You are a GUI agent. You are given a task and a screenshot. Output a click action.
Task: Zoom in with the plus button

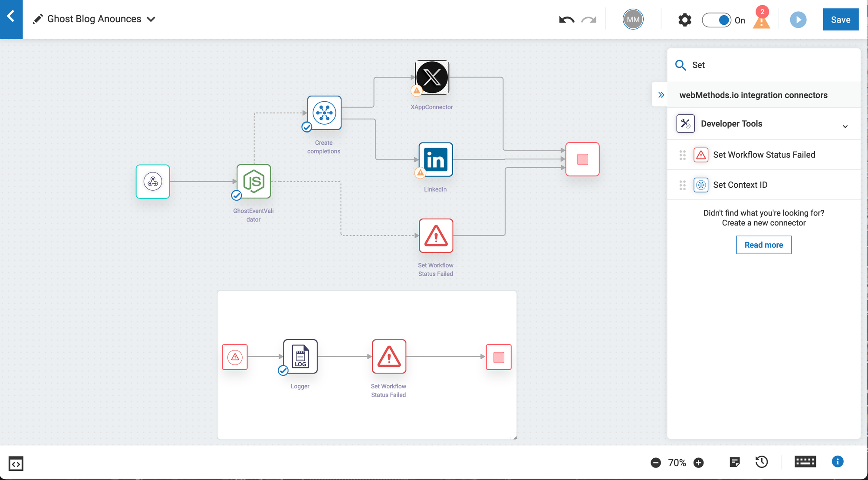coord(698,463)
